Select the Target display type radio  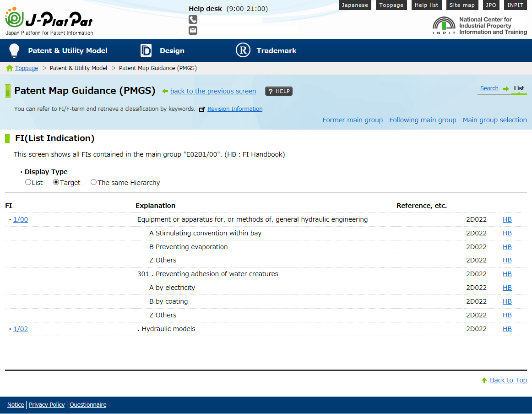pyautogui.click(x=56, y=182)
